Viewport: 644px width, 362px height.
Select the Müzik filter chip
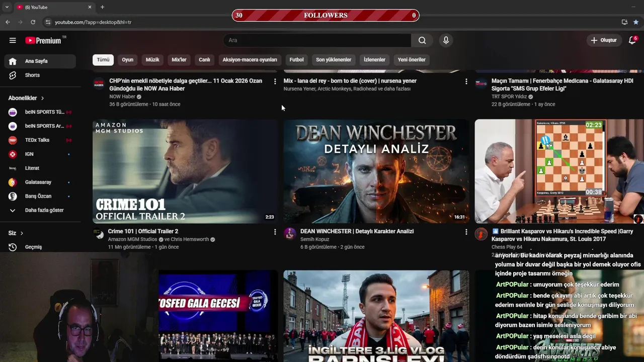[x=152, y=60]
